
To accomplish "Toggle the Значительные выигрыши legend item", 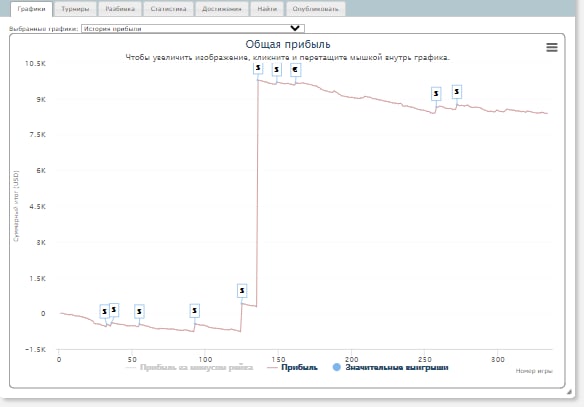I will (x=390, y=368).
